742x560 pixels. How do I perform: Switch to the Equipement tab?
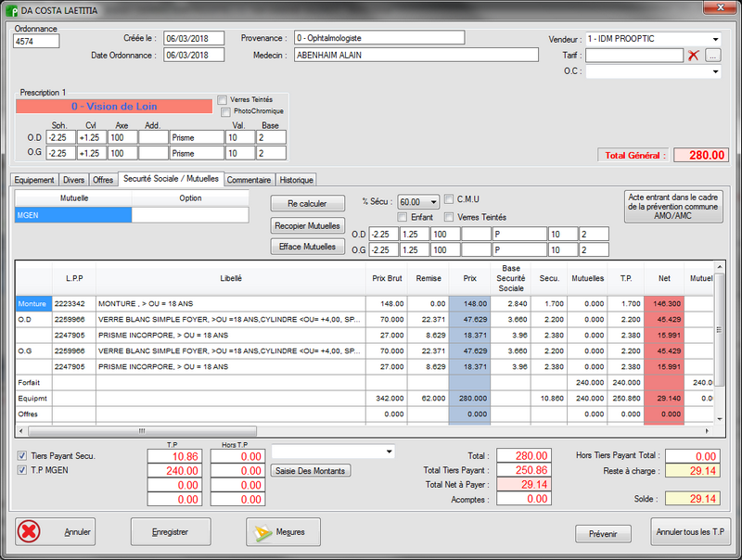click(x=34, y=180)
